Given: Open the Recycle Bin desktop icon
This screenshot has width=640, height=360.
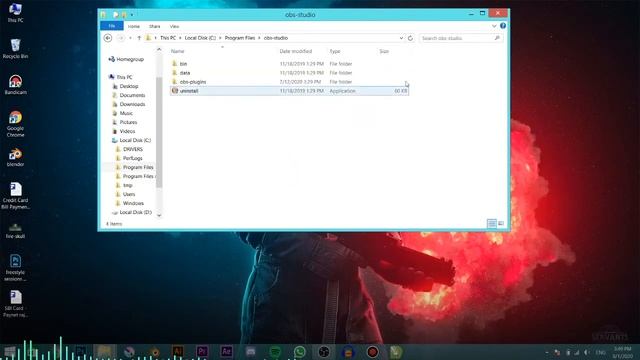Looking at the screenshot, I should coord(16,49).
